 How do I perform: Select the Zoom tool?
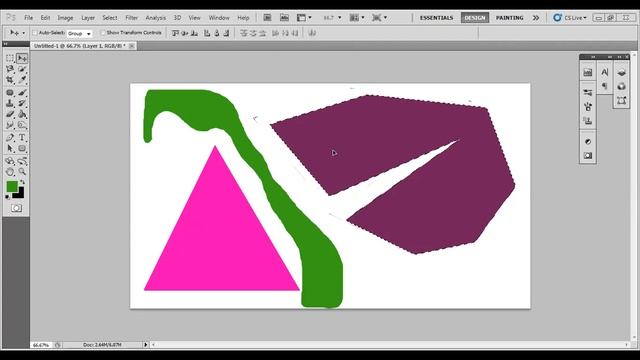[22, 171]
